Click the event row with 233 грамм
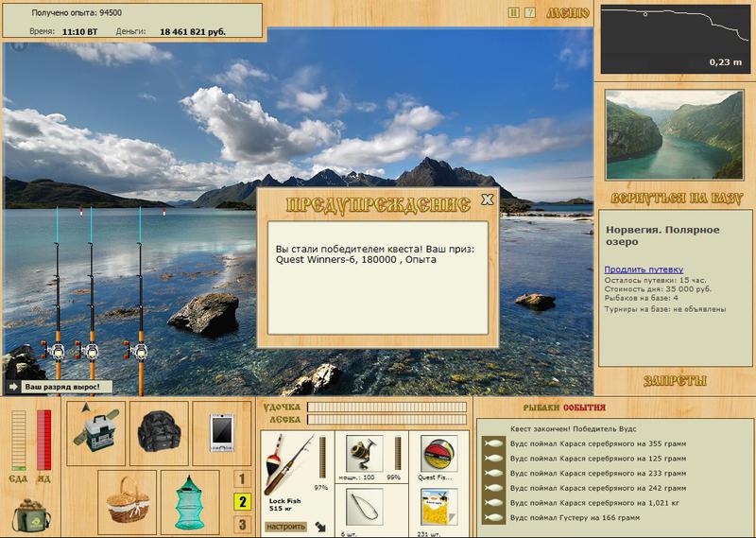This screenshot has height=538, width=756. 598,474
